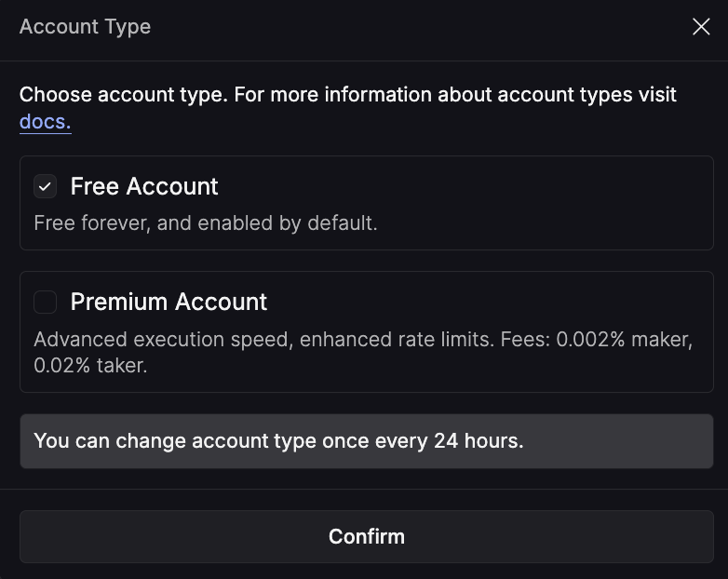Click the checkmark icon beside Free Account
The height and width of the screenshot is (579, 728).
point(45,186)
